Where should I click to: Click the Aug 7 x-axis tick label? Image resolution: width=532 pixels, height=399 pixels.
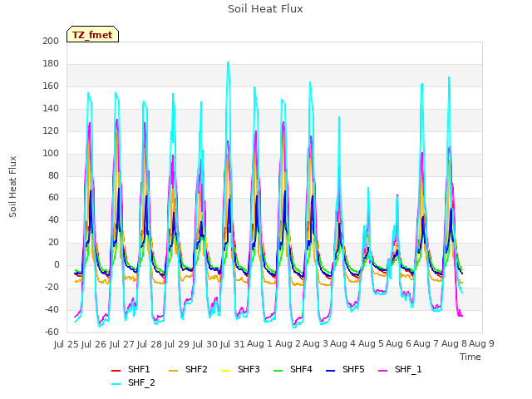(426, 344)
